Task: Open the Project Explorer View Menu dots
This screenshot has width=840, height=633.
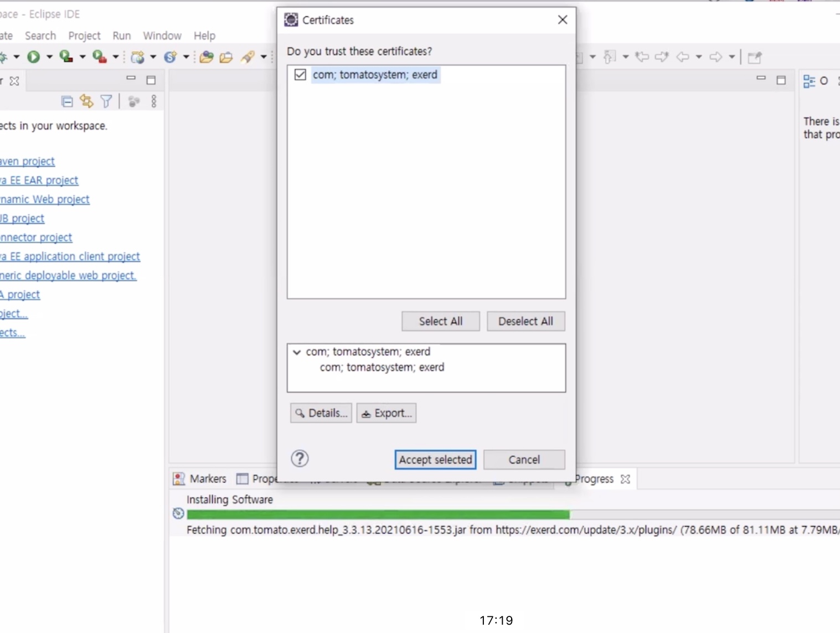Action: click(154, 101)
